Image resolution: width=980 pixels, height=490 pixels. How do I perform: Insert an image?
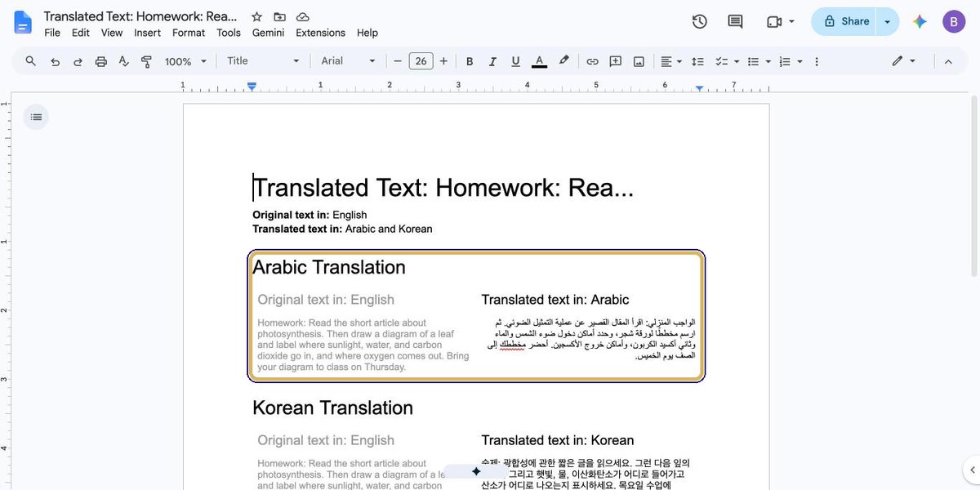point(639,61)
